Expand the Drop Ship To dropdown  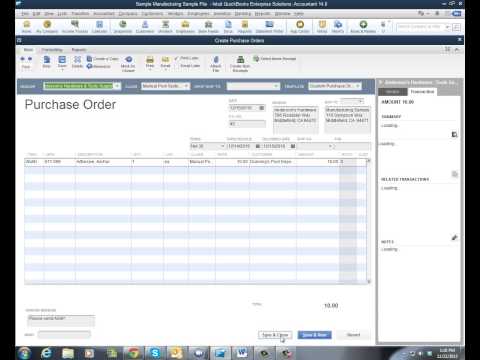pos(276,86)
